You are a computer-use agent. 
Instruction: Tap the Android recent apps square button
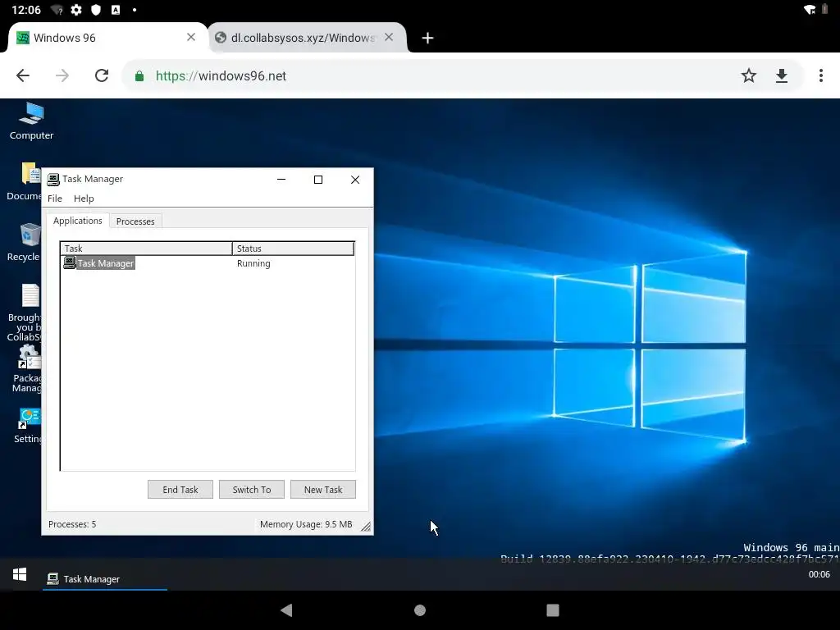point(553,610)
